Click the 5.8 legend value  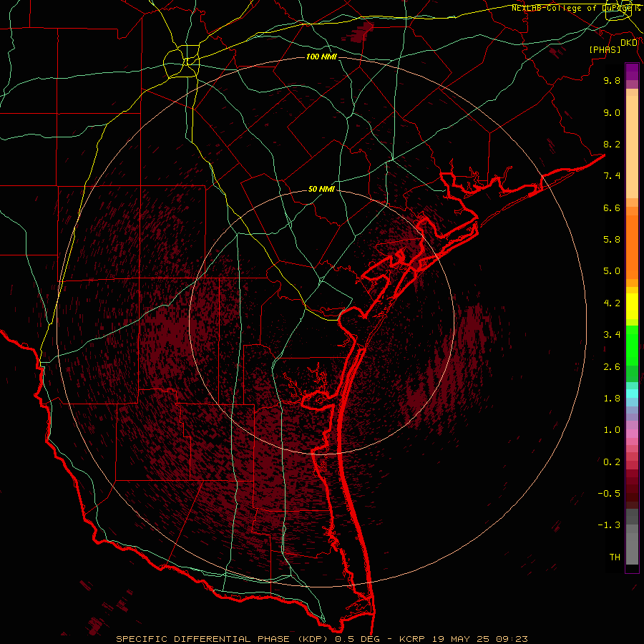[612, 240]
